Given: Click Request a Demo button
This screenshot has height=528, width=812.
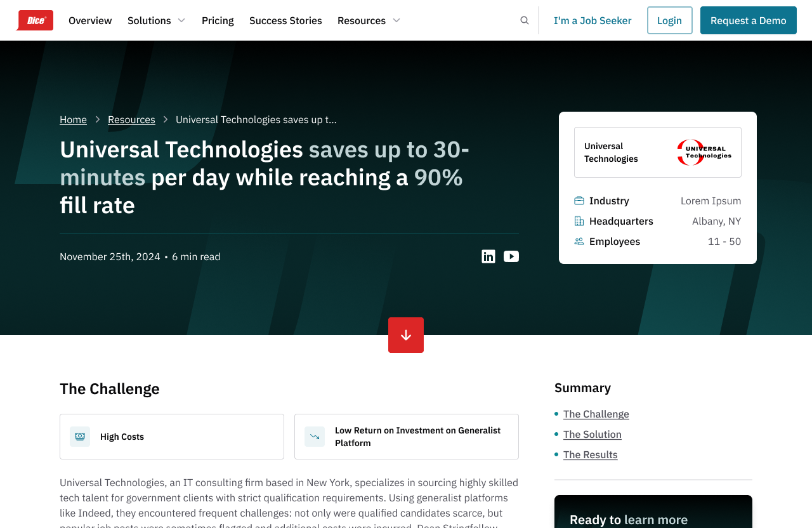Looking at the screenshot, I should pyautogui.click(x=749, y=20).
